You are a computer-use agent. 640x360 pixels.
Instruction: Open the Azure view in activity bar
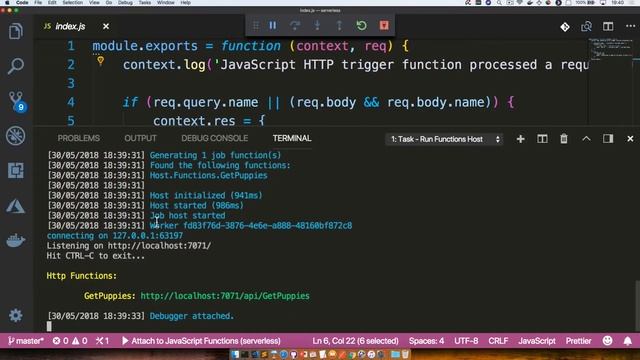pos(16,206)
